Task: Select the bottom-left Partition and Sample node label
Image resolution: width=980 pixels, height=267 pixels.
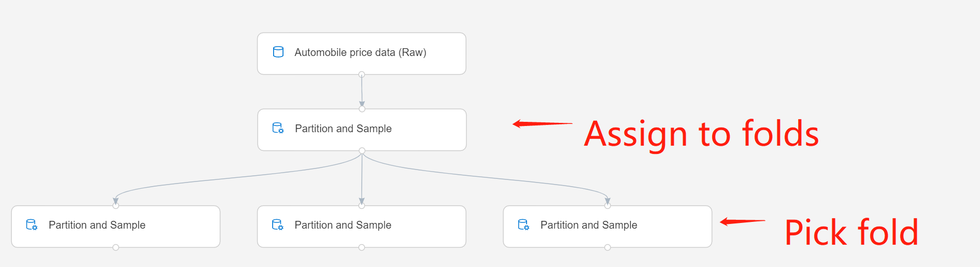Action: 97,225
